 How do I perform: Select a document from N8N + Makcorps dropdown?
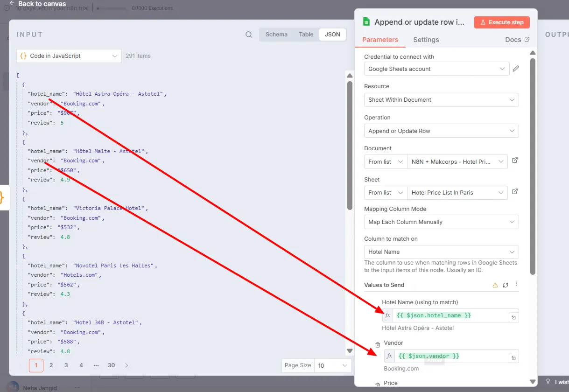point(457,161)
